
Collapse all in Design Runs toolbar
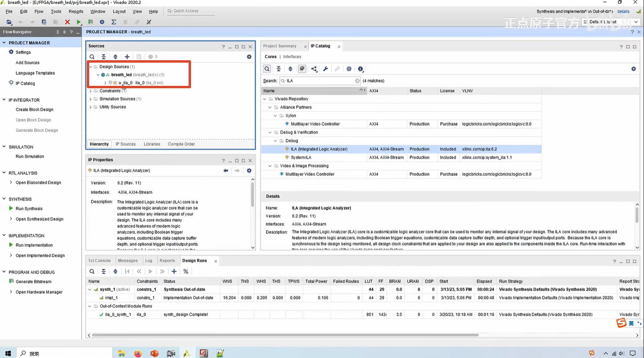coord(103,271)
